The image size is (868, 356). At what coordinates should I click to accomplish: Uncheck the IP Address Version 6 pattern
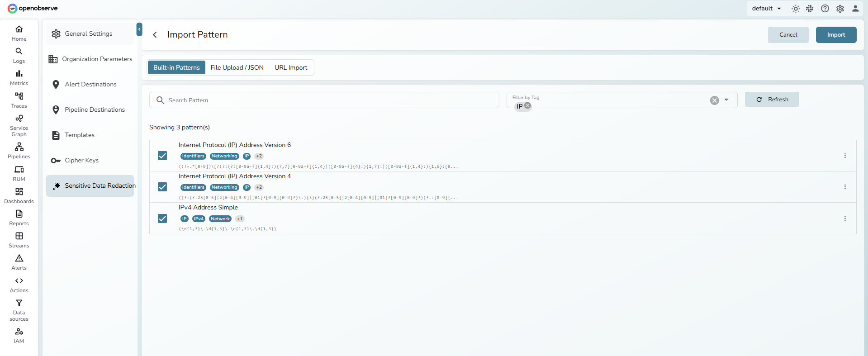tap(162, 156)
